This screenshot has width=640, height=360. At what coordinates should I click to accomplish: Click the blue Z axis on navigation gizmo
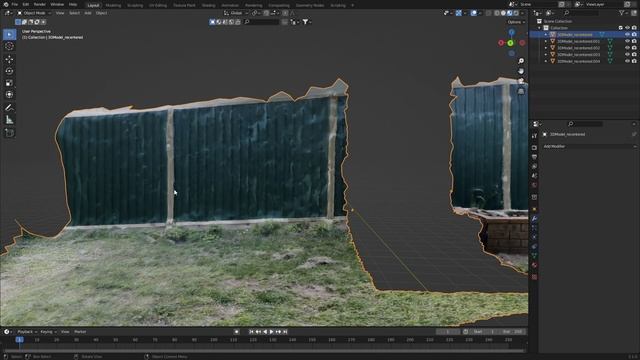click(511, 32)
